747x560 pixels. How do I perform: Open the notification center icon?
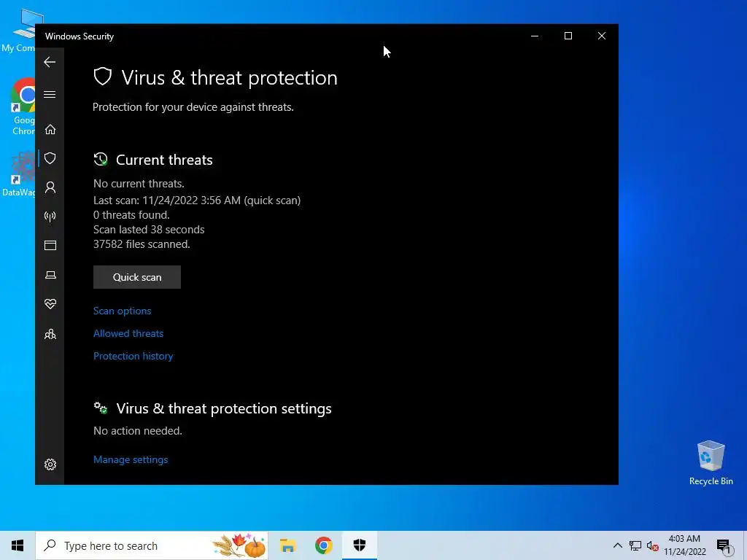point(724,546)
